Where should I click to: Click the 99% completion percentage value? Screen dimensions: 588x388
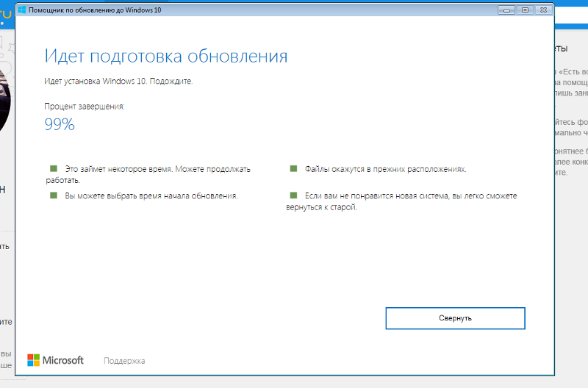pos(60,124)
